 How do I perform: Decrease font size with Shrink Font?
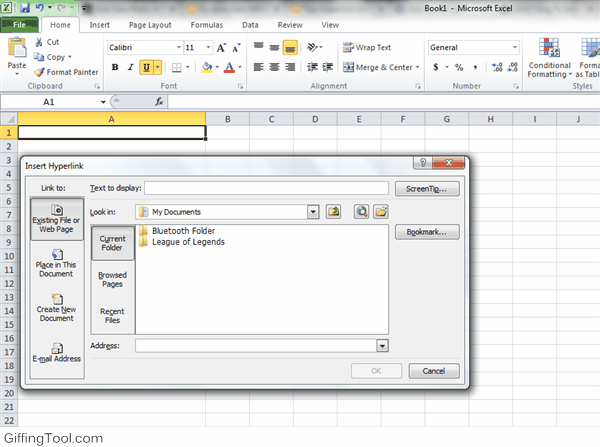[236, 48]
